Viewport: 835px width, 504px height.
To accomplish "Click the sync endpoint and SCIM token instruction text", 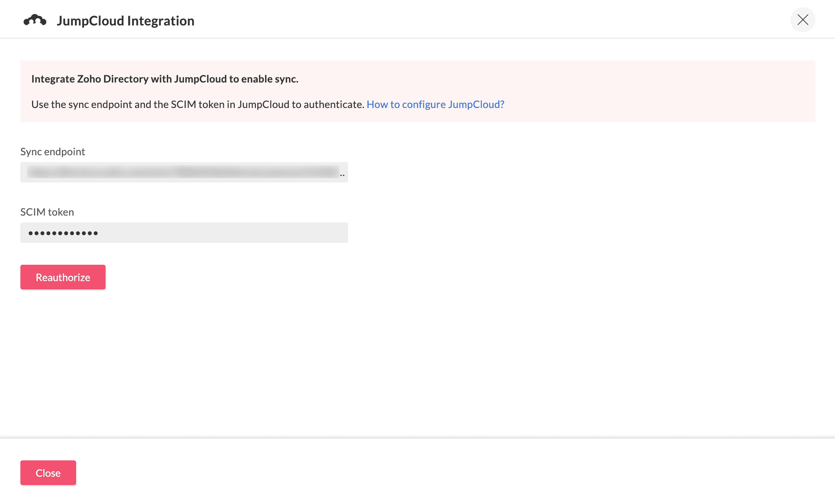I will click(198, 104).
